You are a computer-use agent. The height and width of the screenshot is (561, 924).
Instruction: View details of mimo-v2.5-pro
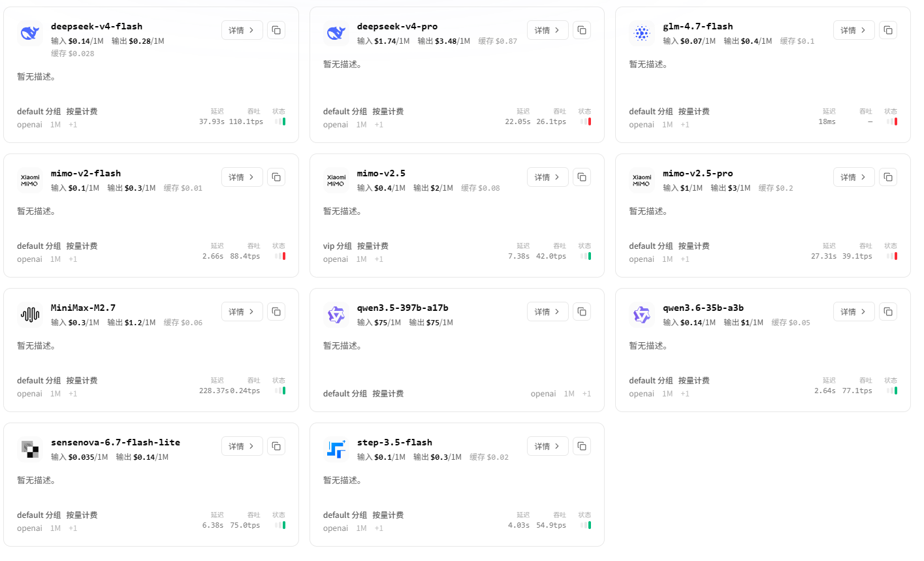pyautogui.click(x=854, y=177)
